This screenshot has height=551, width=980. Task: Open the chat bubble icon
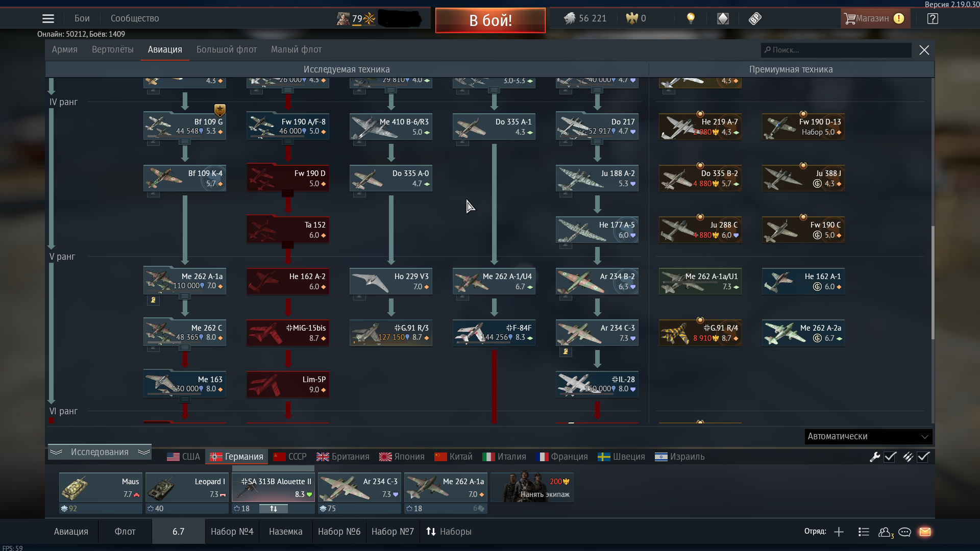pyautogui.click(x=904, y=532)
